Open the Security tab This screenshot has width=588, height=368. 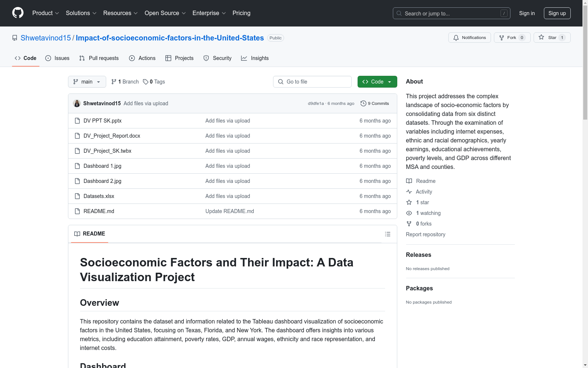(218, 58)
